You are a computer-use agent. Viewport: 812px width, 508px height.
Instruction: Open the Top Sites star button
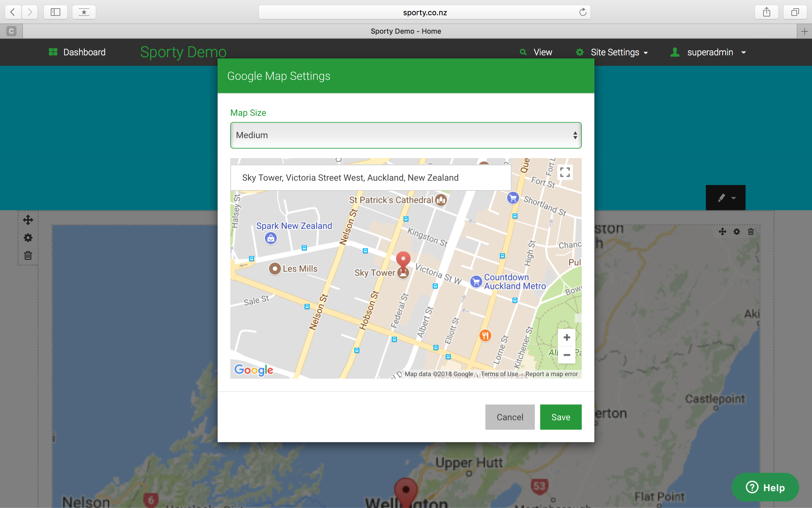click(x=84, y=12)
